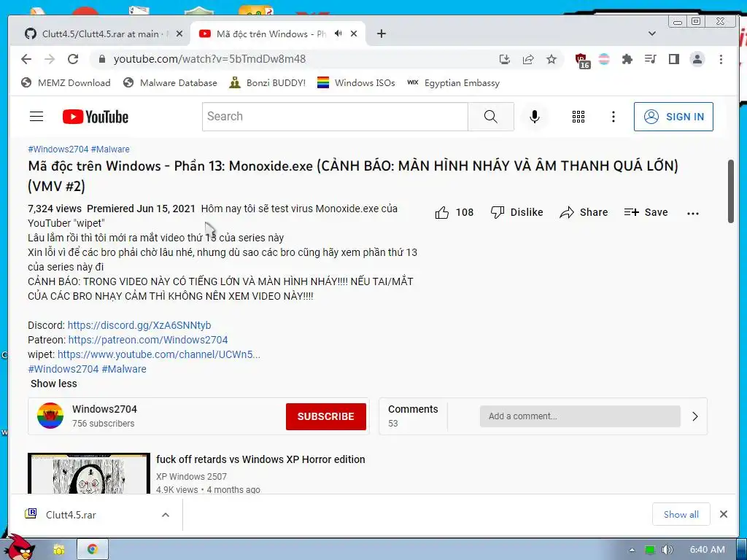Viewport: 747px width, 560px height.
Task: Open the taskbar volume icon
Action: (x=667, y=550)
